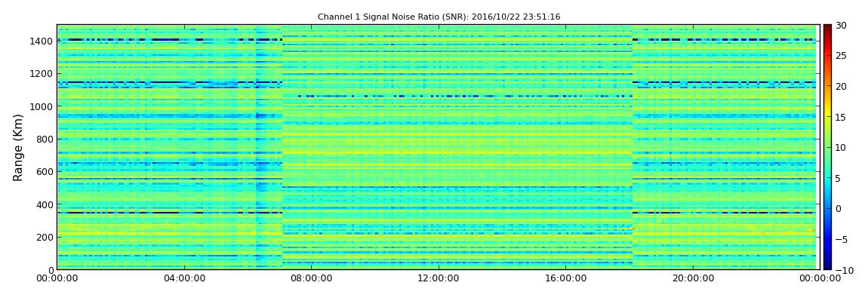The height and width of the screenshot is (307, 868).
Task: Click the 1000 range tick label
Action: 42,106
